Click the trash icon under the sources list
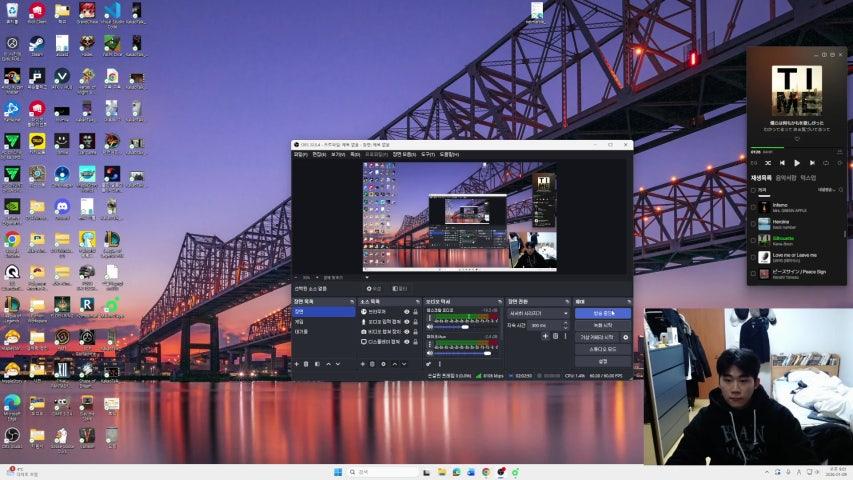 point(372,364)
